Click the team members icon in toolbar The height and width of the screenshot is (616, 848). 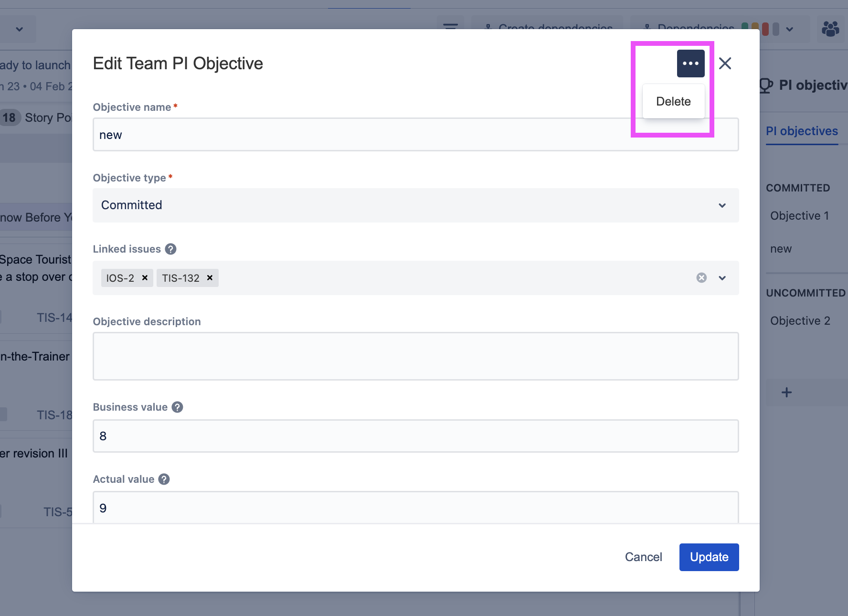pos(830,29)
